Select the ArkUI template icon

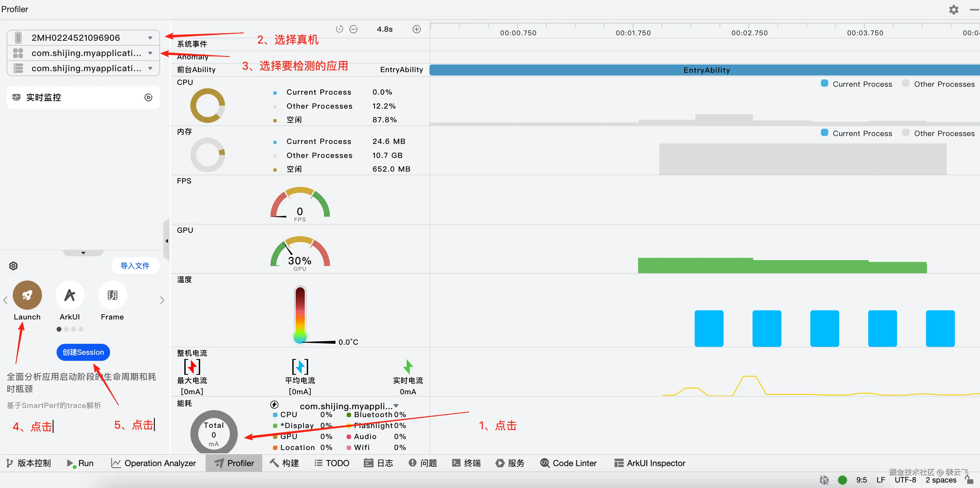pos(70,295)
